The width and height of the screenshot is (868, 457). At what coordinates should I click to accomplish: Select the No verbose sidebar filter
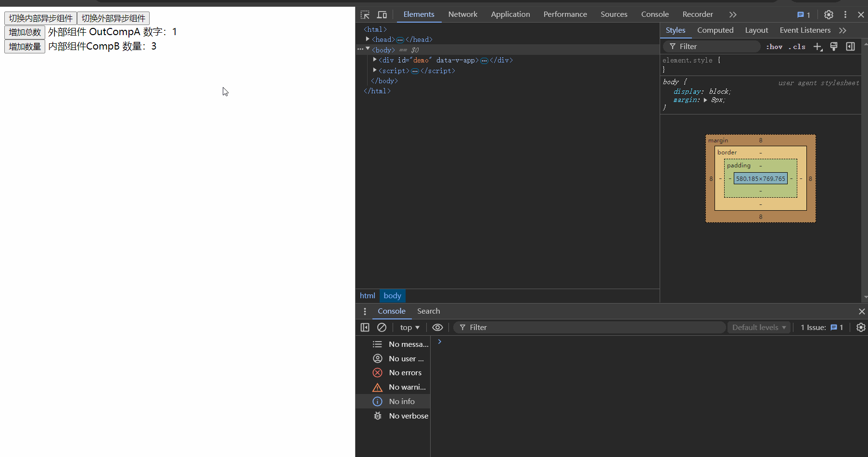[x=393, y=416]
